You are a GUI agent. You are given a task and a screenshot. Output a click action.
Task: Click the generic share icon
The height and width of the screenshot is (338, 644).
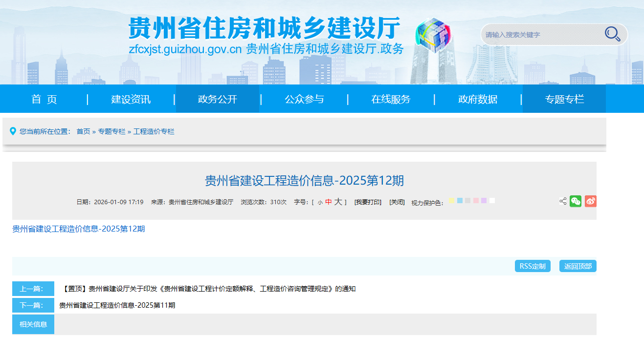pos(563,201)
